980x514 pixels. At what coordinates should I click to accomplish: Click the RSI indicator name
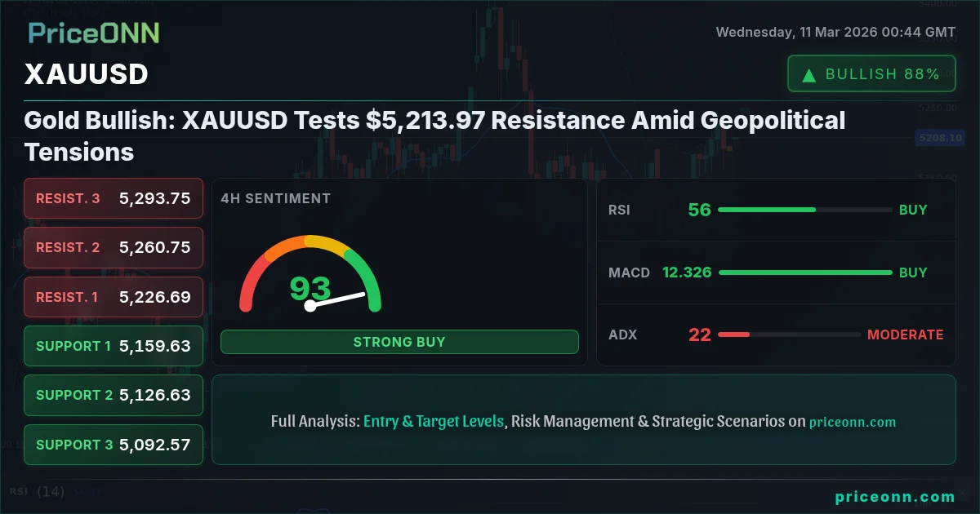coord(619,210)
